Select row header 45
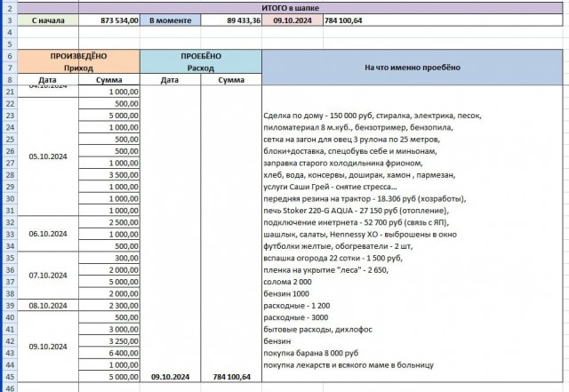 point(10,377)
